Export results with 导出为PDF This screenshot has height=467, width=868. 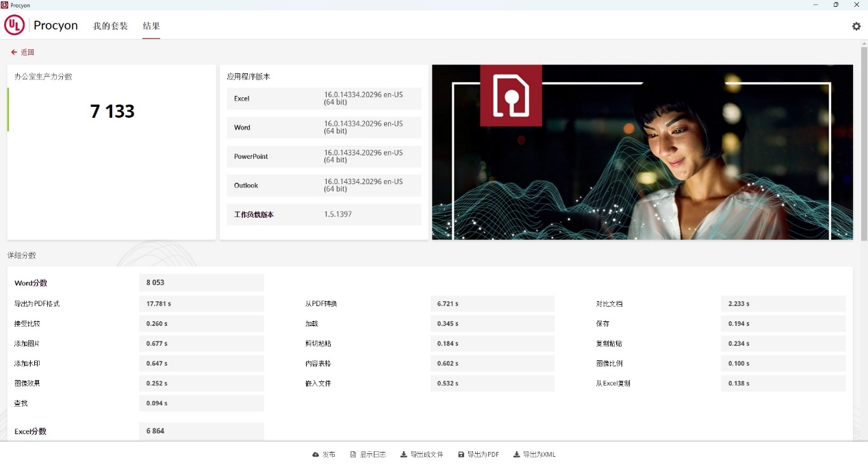[478, 455]
